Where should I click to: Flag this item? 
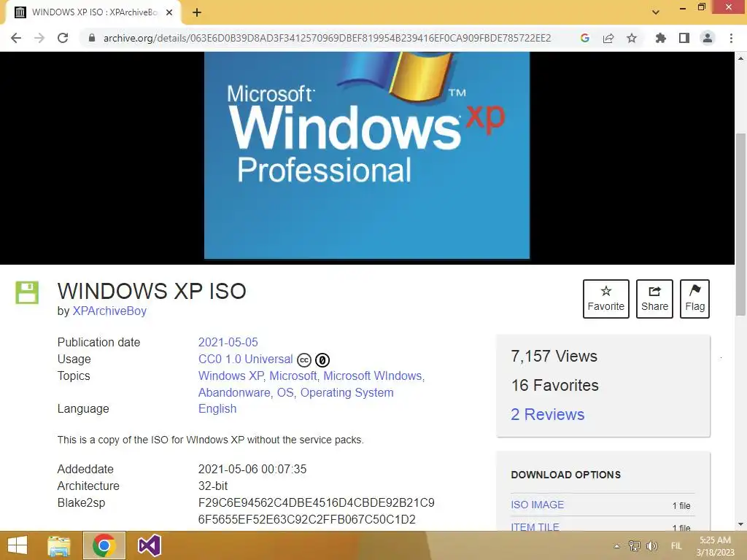click(x=694, y=298)
